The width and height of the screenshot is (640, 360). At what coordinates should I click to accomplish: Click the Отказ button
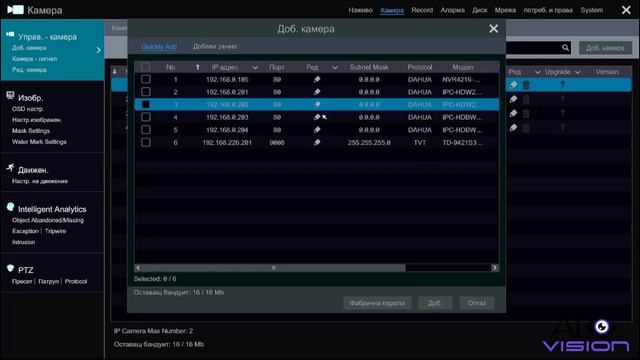click(x=477, y=303)
